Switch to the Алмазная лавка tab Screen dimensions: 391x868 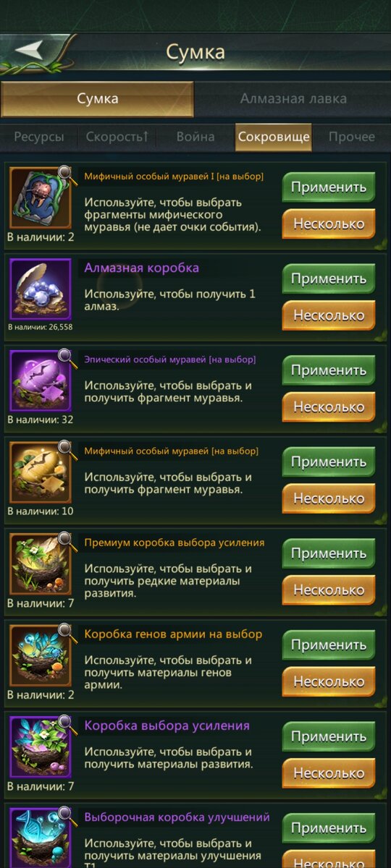[293, 99]
